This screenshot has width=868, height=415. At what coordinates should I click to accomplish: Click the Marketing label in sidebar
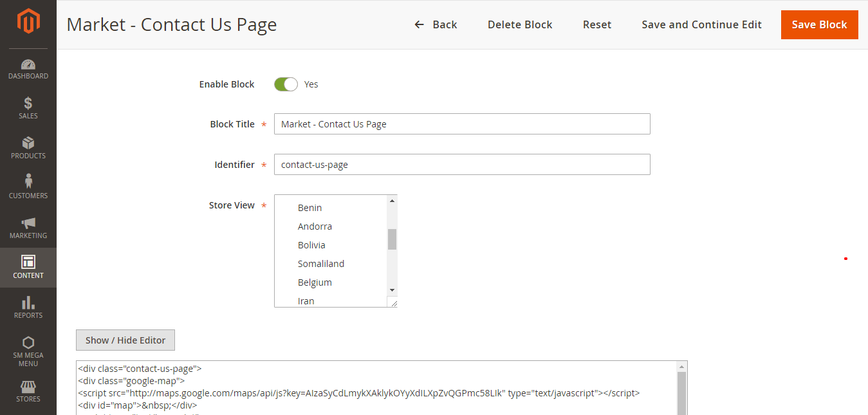(x=28, y=235)
